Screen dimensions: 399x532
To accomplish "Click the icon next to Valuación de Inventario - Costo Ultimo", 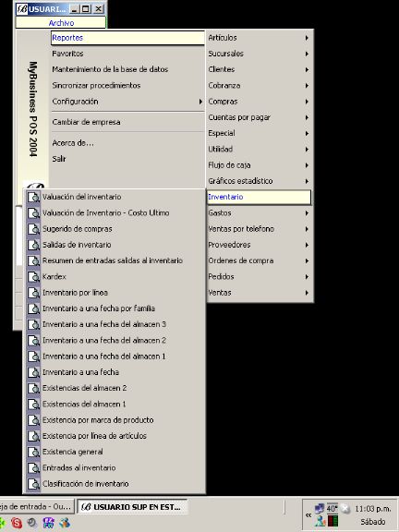I will tap(33, 213).
